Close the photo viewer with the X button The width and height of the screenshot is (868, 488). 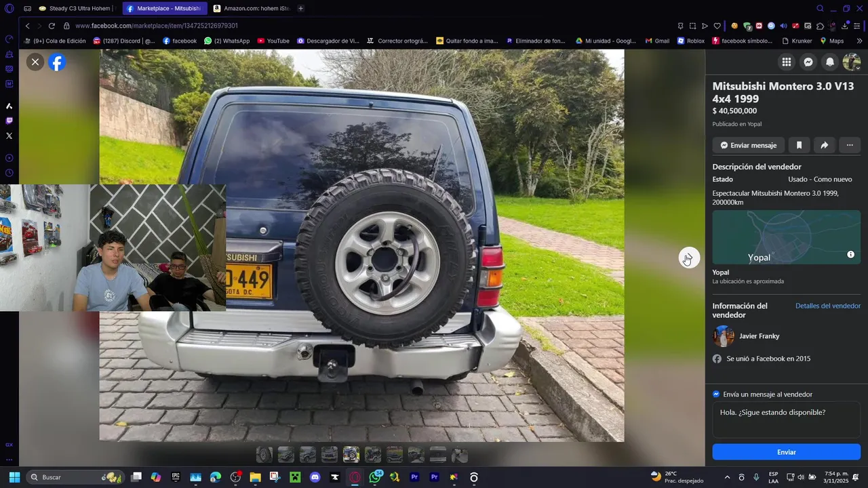pyautogui.click(x=35, y=62)
